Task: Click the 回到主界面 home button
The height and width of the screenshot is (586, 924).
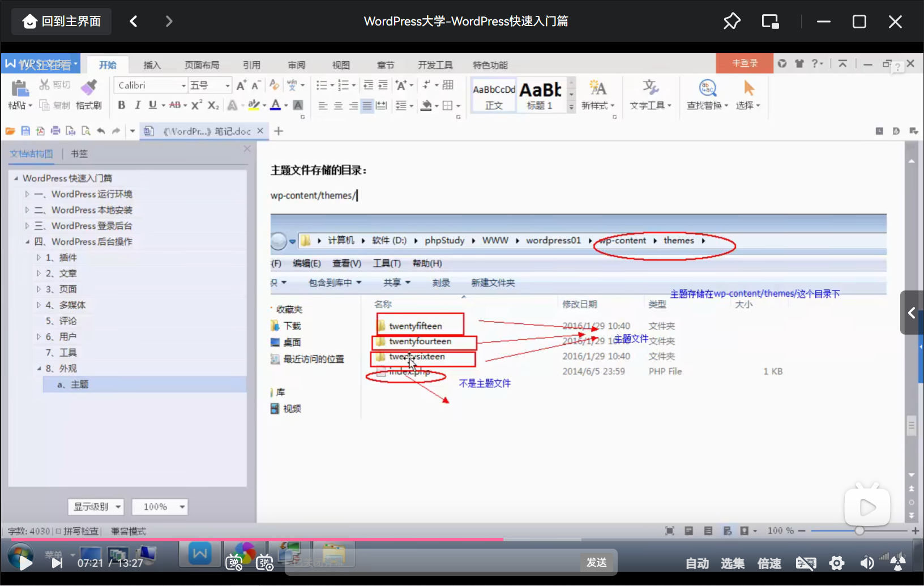Action: pos(62,22)
